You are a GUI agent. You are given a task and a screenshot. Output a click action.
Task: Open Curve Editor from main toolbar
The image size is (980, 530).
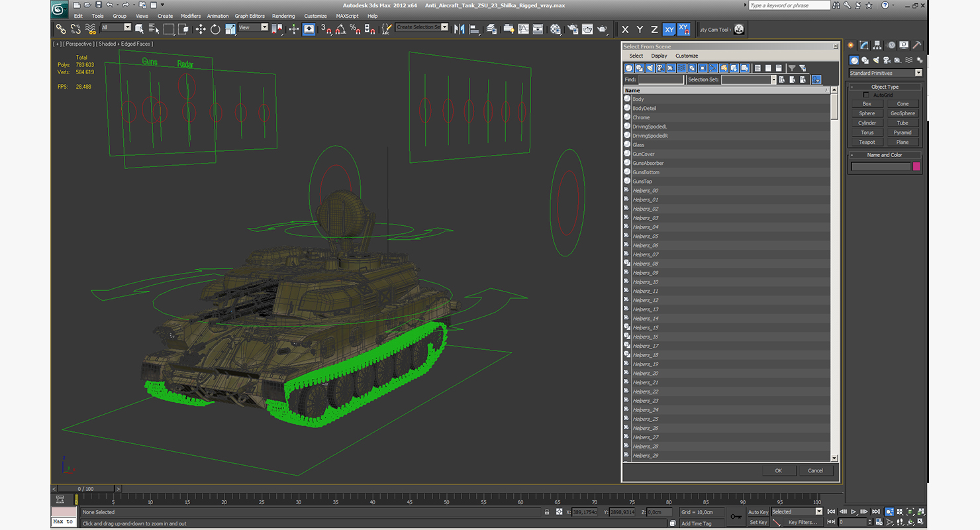click(x=523, y=29)
